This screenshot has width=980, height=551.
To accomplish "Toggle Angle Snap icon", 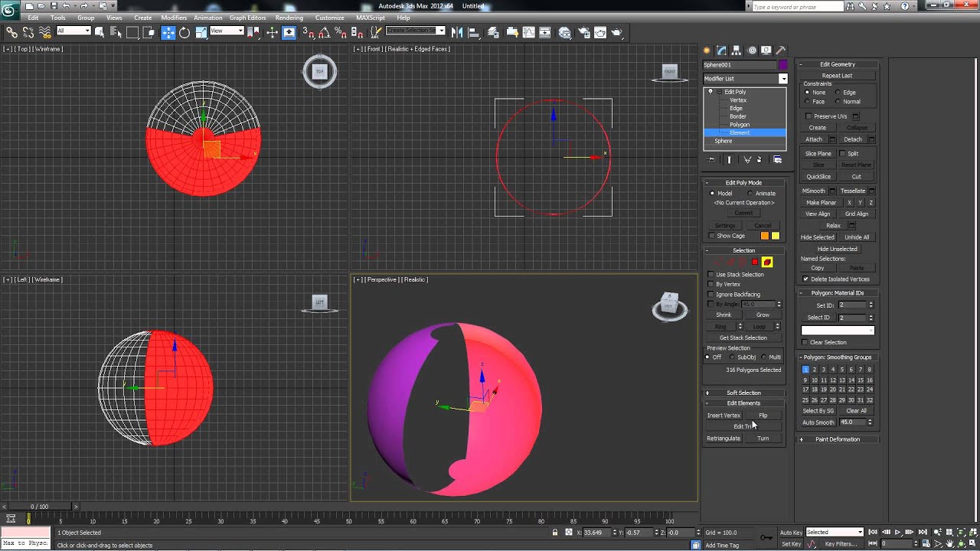I will click(324, 32).
